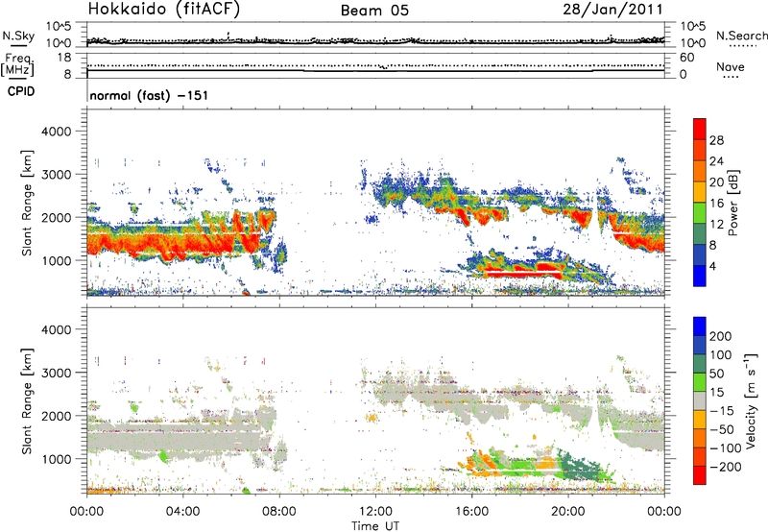The height and width of the screenshot is (532, 768).
Task: Select the "N.Sky" legend label
Action: pos(18,36)
